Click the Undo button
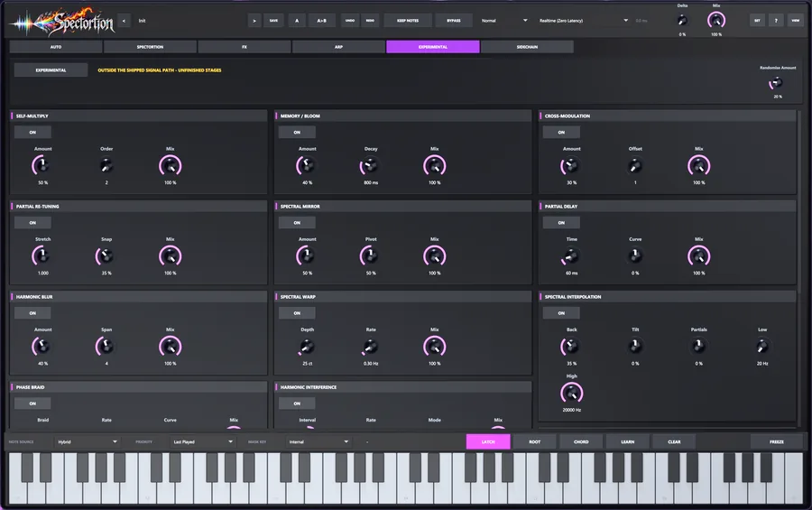Screen dimensions: 812x510 pyautogui.click(x=350, y=21)
